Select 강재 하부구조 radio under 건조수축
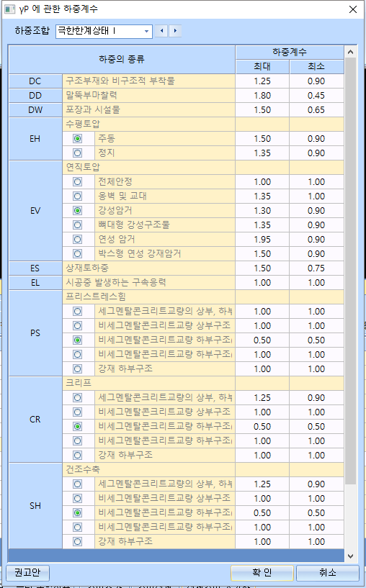 click(x=78, y=541)
